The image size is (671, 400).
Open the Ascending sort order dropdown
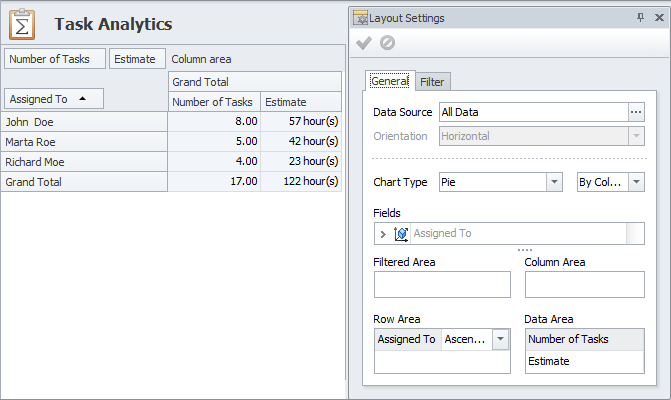(x=501, y=340)
